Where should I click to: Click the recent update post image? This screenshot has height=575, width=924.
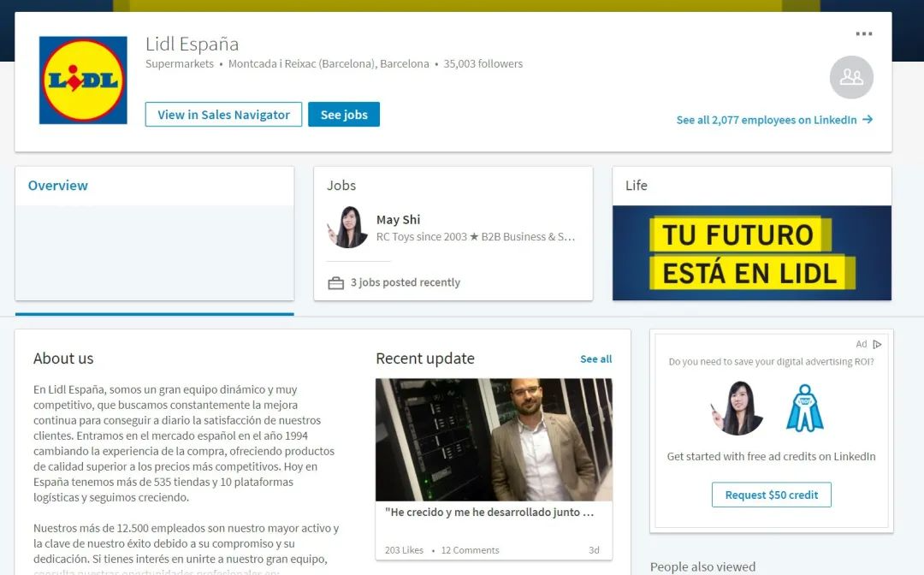(494, 439)
